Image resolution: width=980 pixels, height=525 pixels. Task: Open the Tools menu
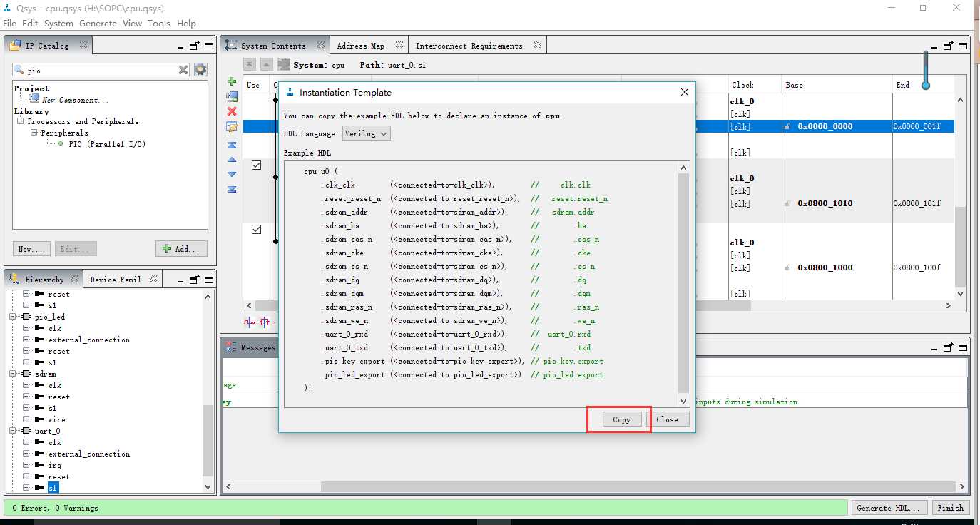pyautogui.click(x=159, y=23)
